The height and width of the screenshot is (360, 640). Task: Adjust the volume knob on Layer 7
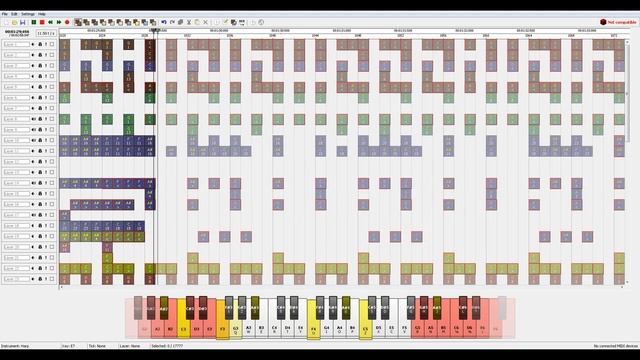(33, 108)
